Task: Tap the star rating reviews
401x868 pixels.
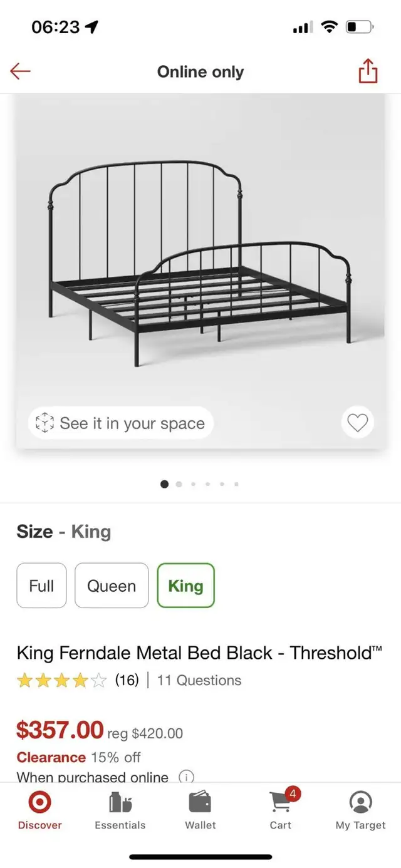Action: click(x=78, y=680)
